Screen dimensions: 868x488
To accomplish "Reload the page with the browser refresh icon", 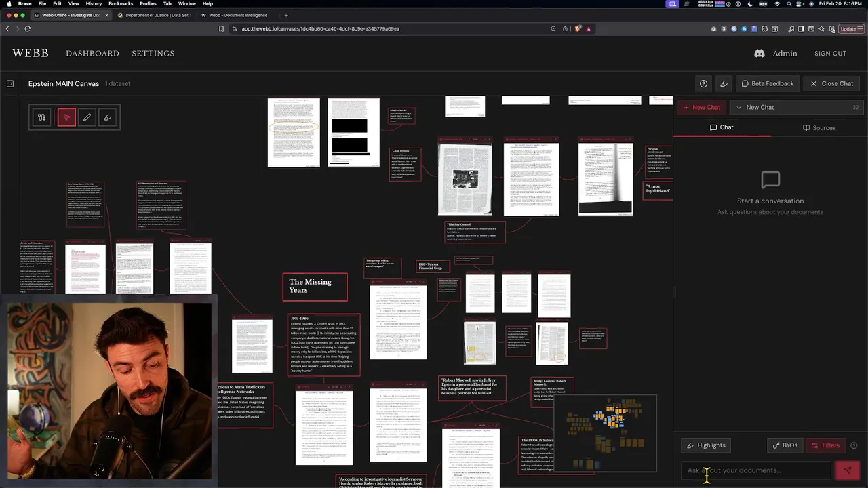I will coord(27,28).
